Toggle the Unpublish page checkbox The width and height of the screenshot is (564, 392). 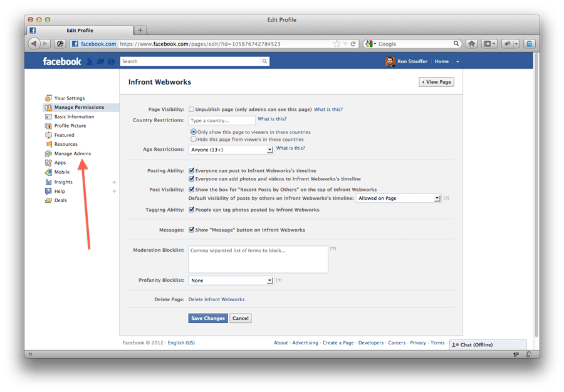pos(191,109)
